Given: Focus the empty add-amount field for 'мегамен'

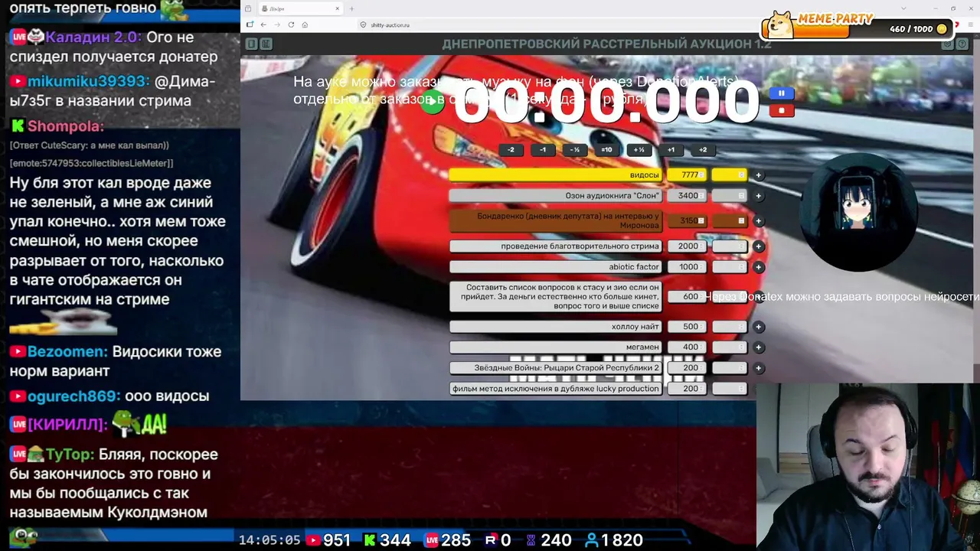Looking at the screenshot, I should click(730, 347).
